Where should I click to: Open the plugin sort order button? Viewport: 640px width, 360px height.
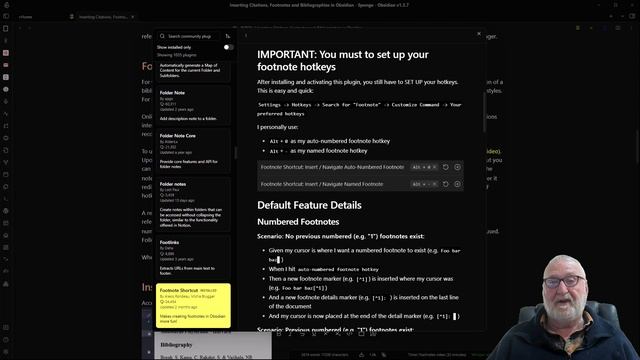228,36
